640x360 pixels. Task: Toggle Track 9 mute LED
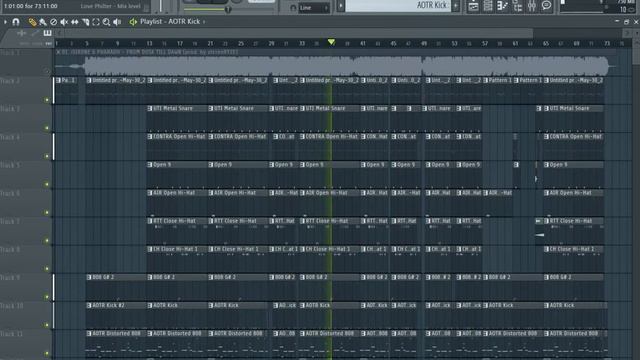click(x=47, y=297)
